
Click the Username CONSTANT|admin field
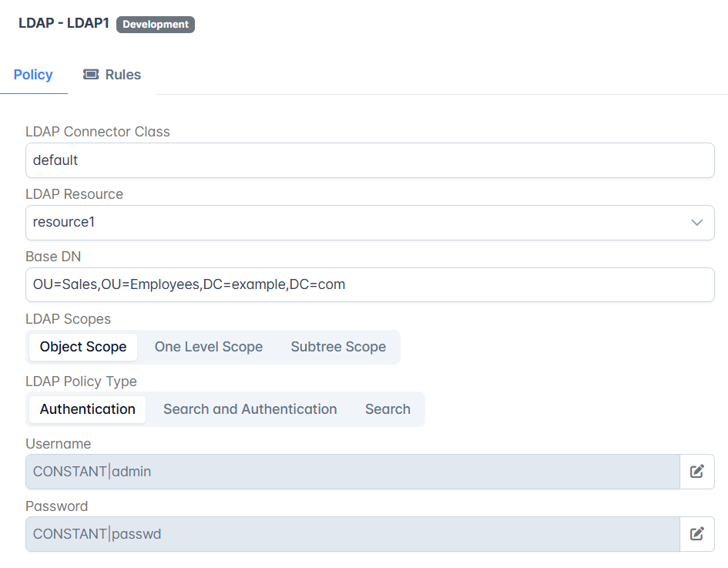pyautogui.click(x=353, y=472)
